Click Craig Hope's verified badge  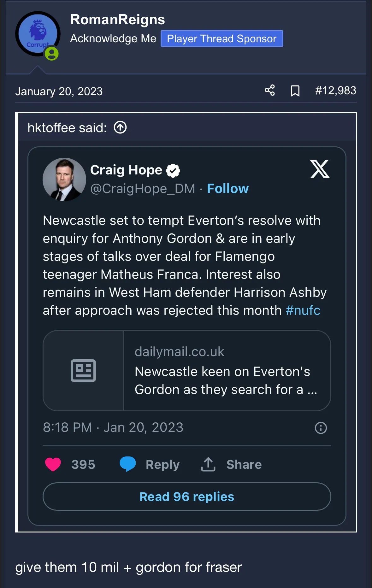(173, 170)
